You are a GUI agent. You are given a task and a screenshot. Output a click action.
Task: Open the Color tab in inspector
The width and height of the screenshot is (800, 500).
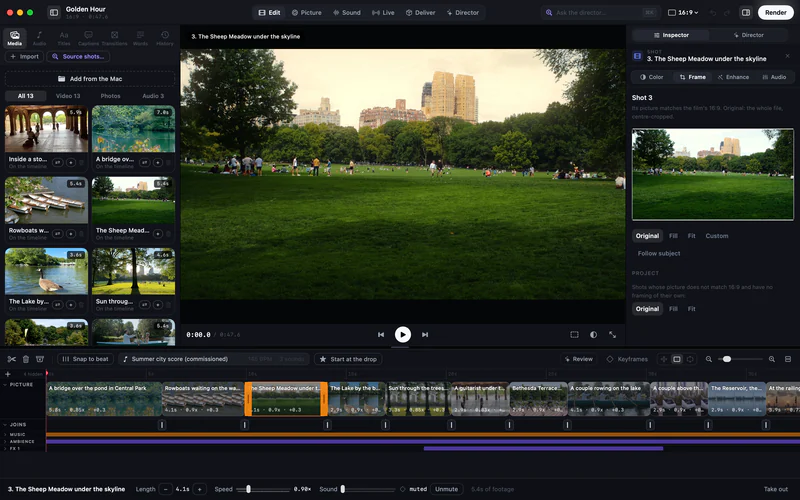coord(652,77)
